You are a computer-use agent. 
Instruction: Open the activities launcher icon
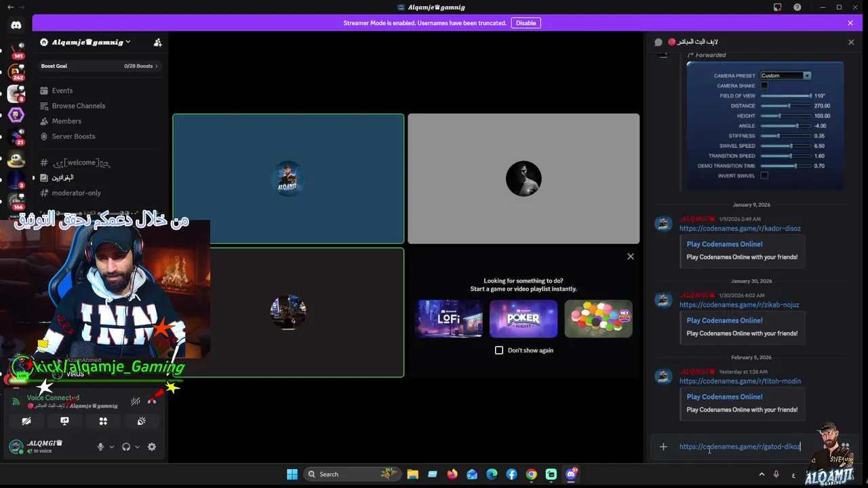(x=103, y=421)
